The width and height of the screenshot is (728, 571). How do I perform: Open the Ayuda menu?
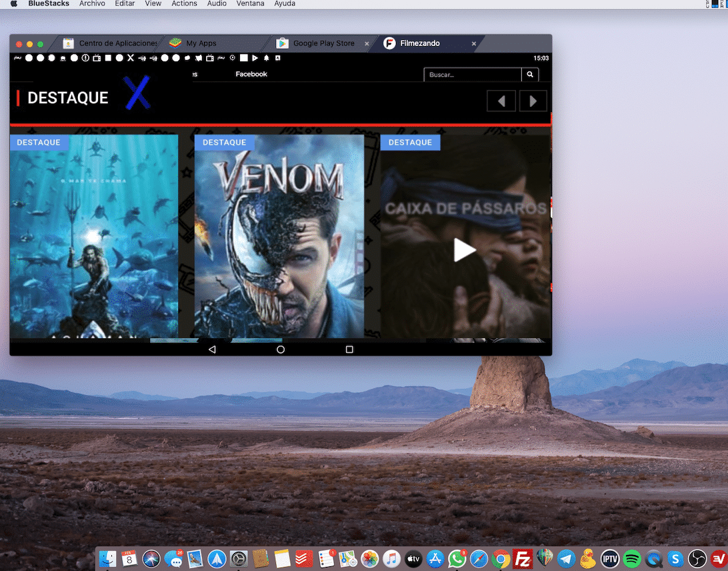coord(285,4)
